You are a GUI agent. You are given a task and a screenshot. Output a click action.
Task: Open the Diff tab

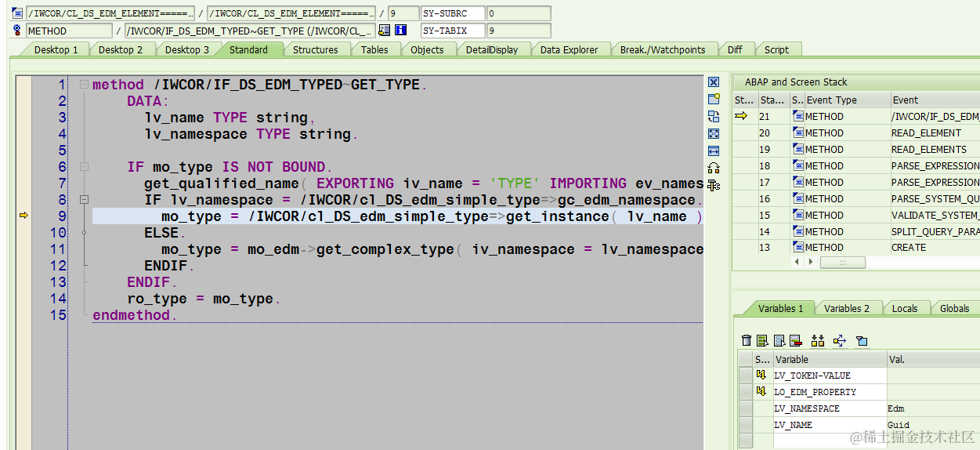[735, 49]
